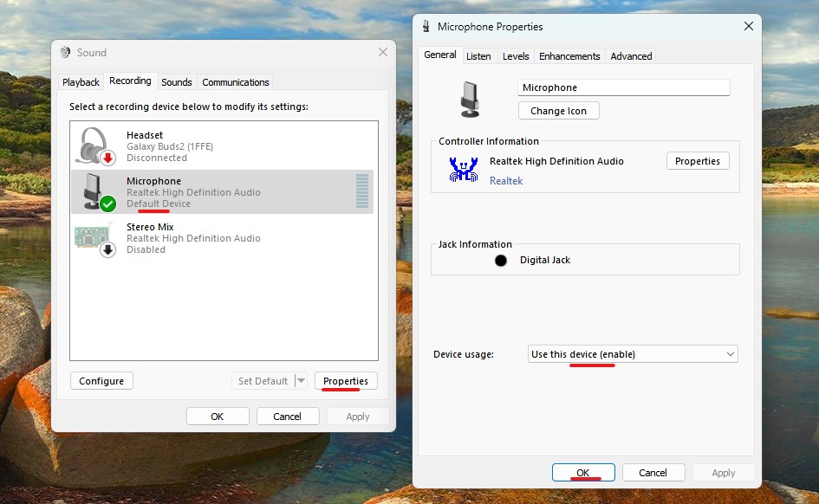The image size is (819, 504).
Task: Click the Digital Jack icon
Action: pos(500,260)
